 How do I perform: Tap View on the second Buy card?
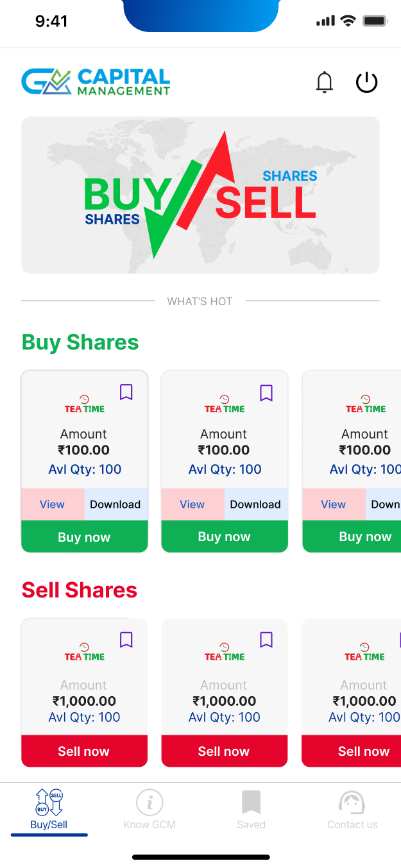tap(192, 505)
